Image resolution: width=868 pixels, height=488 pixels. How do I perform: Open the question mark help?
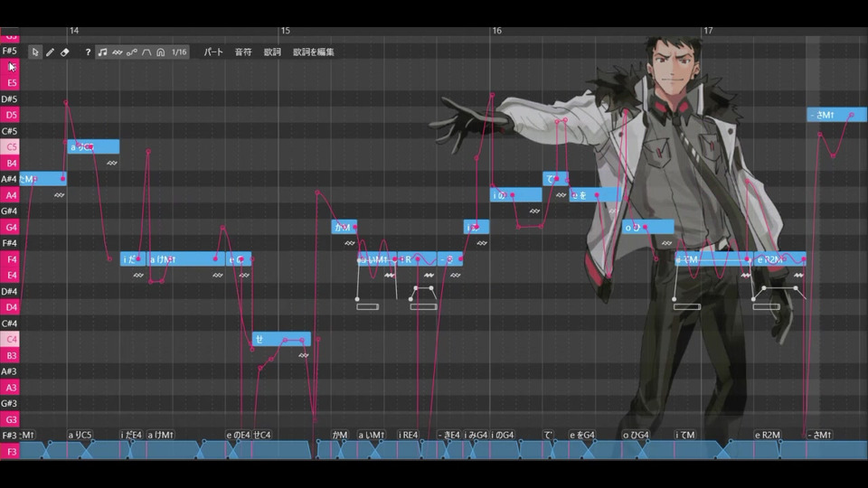[x=88, y=52]
